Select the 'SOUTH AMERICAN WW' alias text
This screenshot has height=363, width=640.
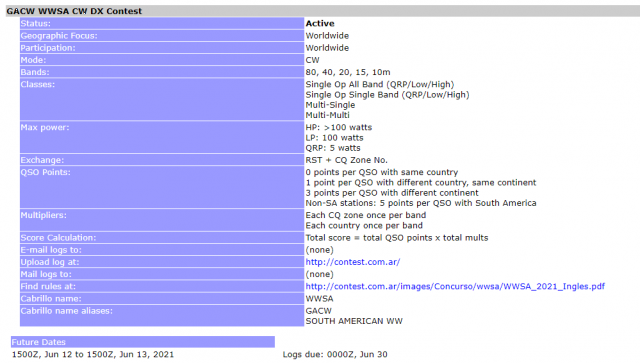point(354,321)
